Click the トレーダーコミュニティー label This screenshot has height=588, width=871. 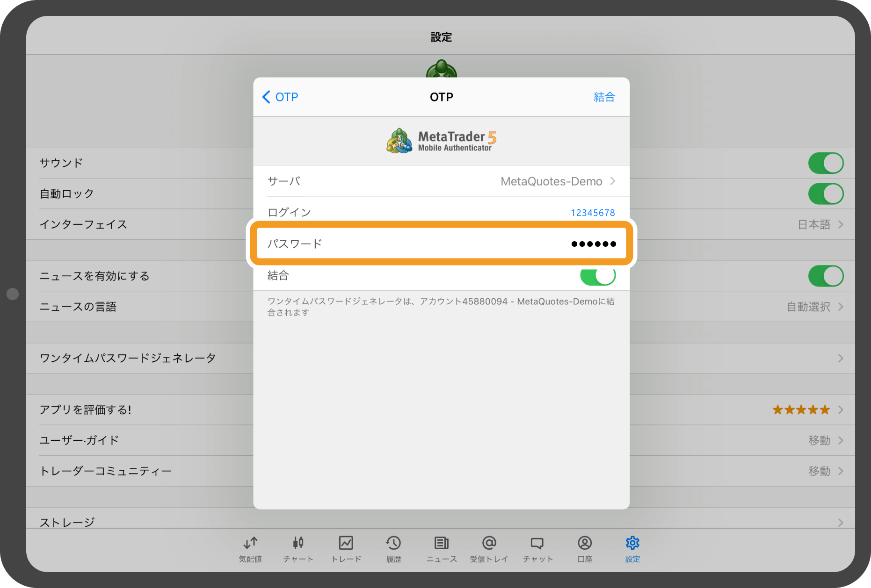[x=106, y=471]
